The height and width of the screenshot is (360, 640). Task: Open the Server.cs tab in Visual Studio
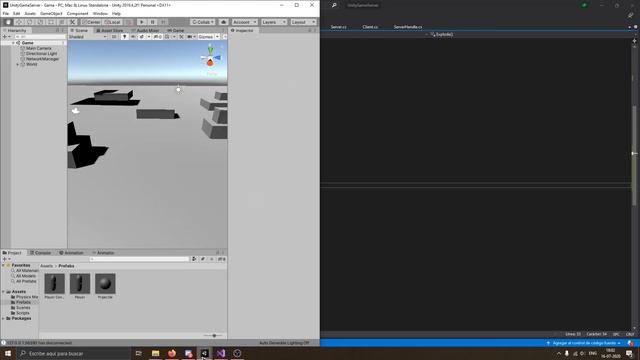coord(338,27)
